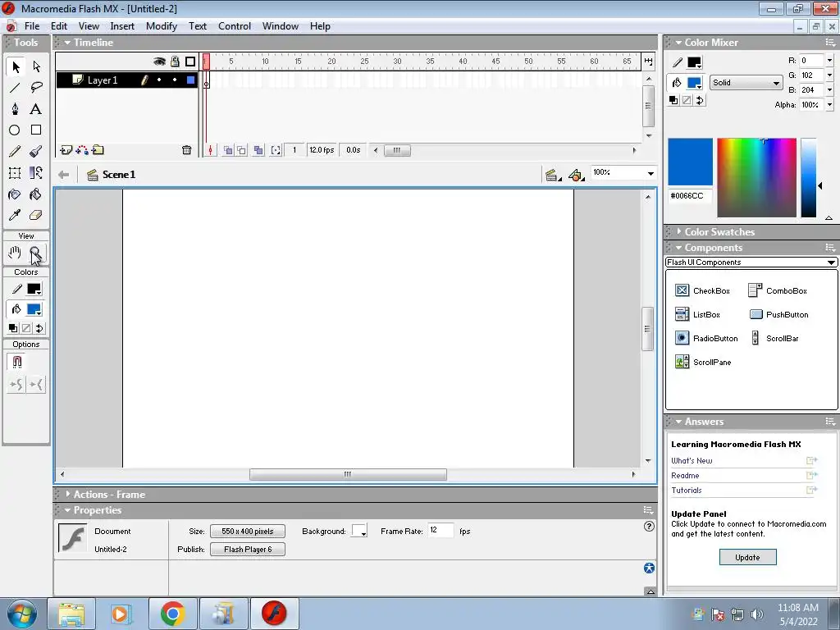Image resolution: width=840 pixels, height=630 pixels.
Task: Open the What's New link
Action: (x=692, y=461)
